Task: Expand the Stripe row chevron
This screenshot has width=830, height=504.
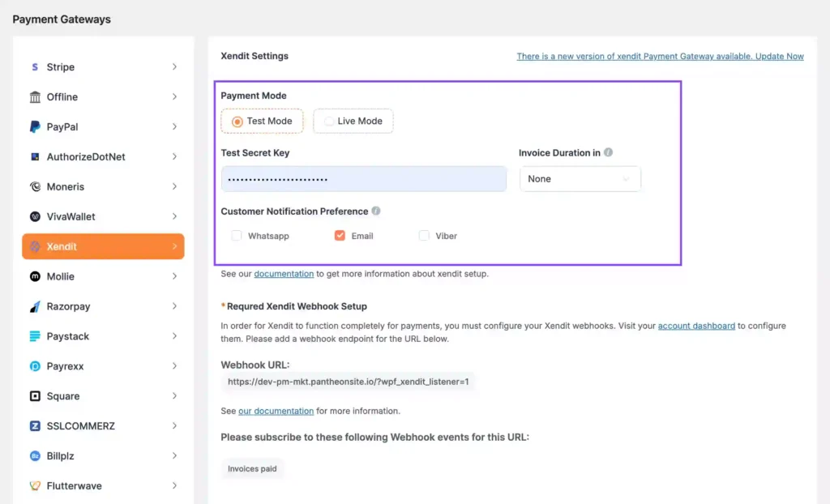Action: click(x=174, y=67)
